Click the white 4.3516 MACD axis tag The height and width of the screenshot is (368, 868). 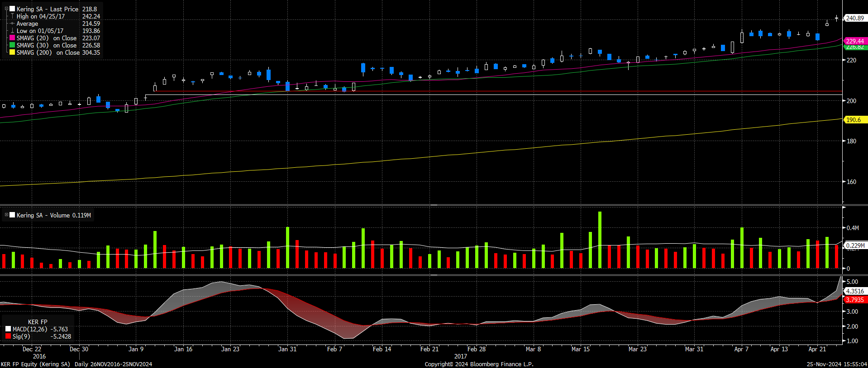(x=855, y=291)
